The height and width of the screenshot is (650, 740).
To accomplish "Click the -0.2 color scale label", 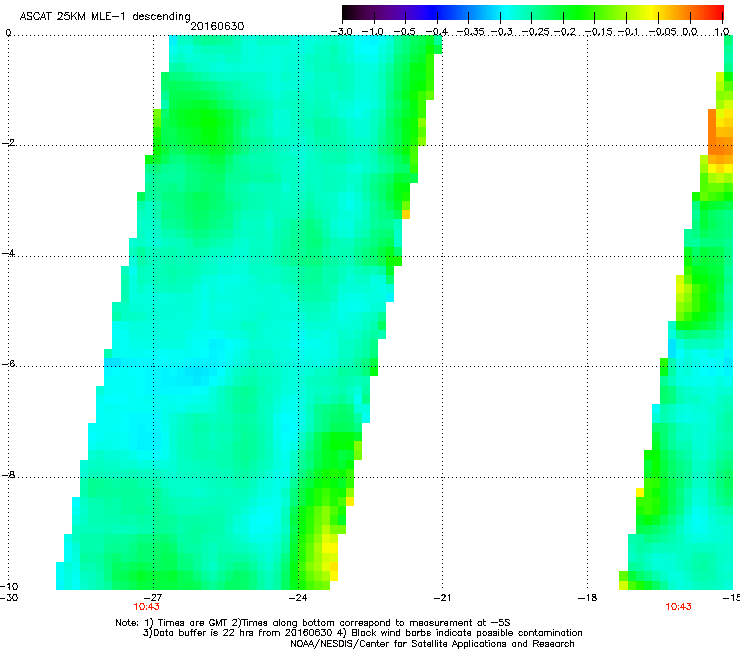I will pyautogui.click(x=565, y=32).
